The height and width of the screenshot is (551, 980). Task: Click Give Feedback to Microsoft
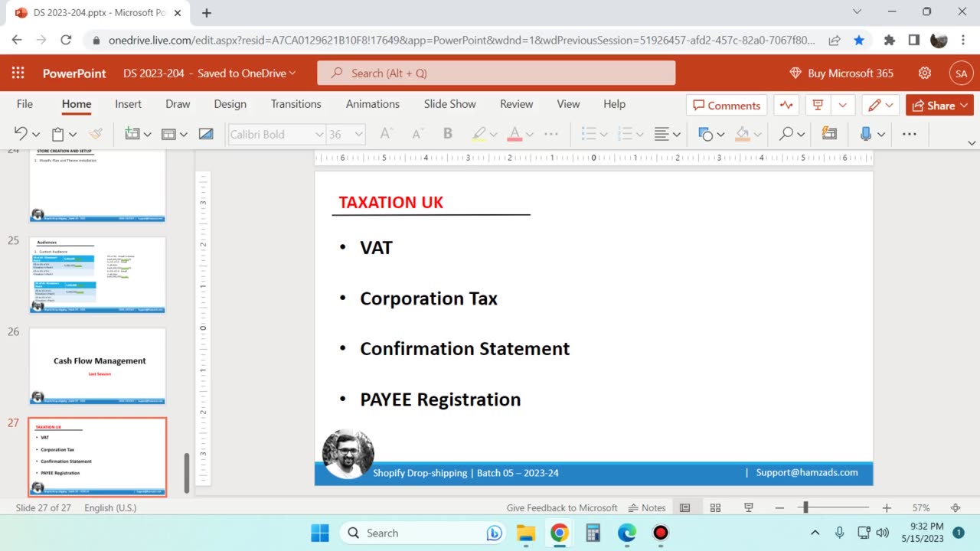[561, 507]
